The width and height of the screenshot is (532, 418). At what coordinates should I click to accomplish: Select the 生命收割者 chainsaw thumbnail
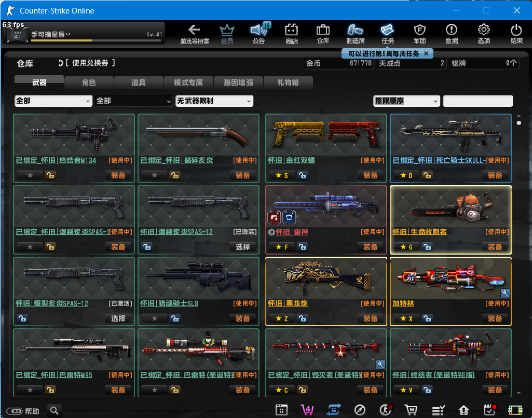451,206
